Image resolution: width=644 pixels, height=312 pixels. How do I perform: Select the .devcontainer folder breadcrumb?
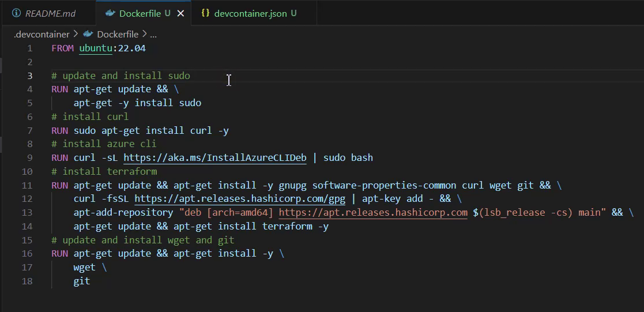click(x=42, y=34)
